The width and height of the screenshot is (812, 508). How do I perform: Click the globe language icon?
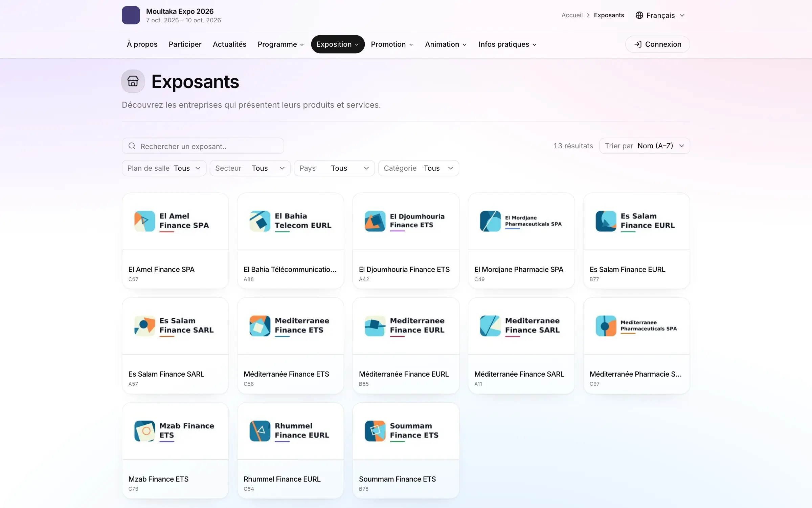point(639,15)
